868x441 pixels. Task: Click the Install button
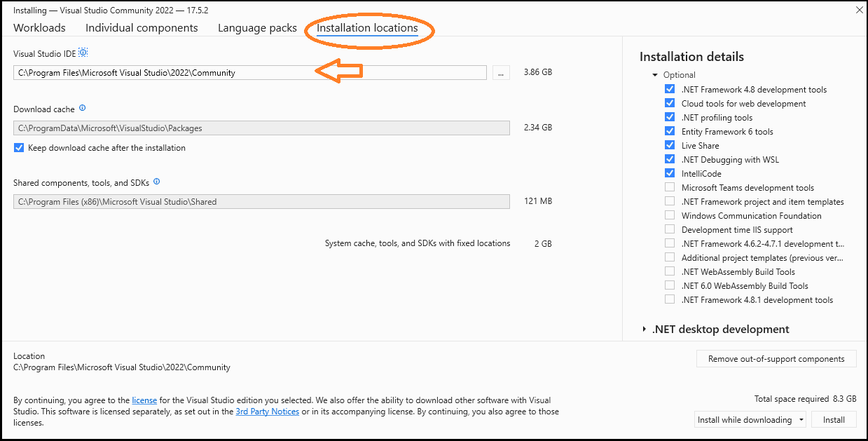coord(833,419)
